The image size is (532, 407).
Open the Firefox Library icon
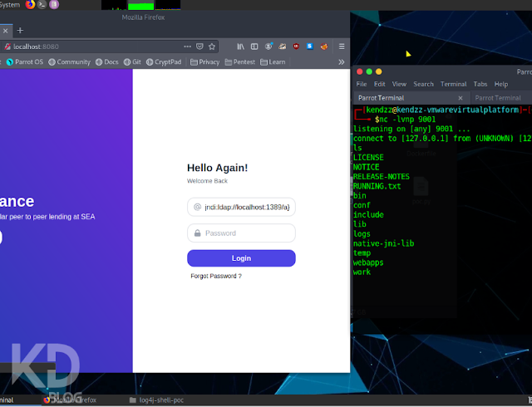pos(240,47)
